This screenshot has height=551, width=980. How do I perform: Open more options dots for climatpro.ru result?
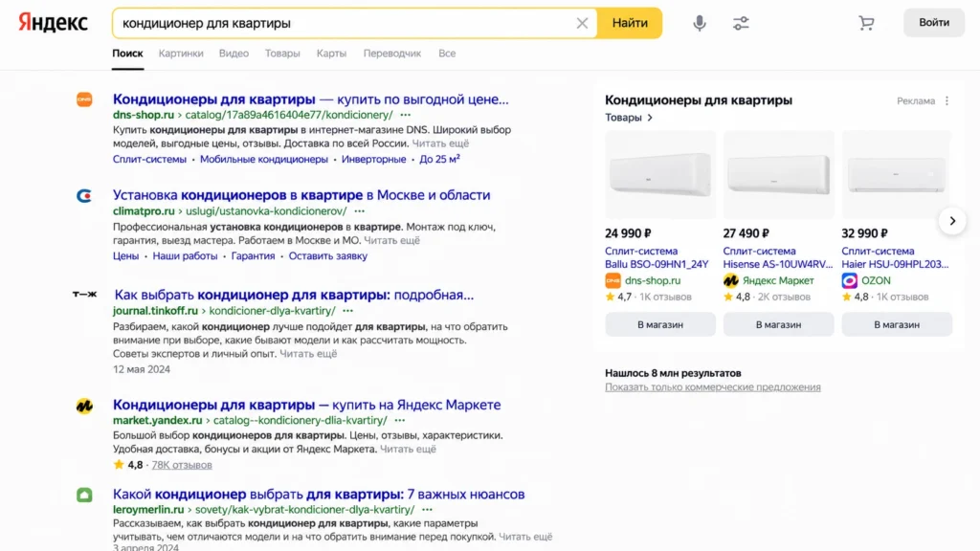(360, 211)
